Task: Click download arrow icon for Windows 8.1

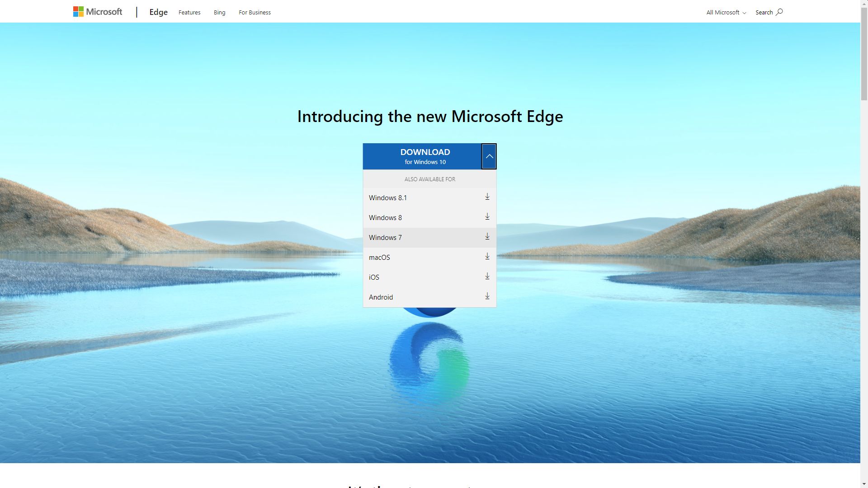Action: tap(487, 197)
